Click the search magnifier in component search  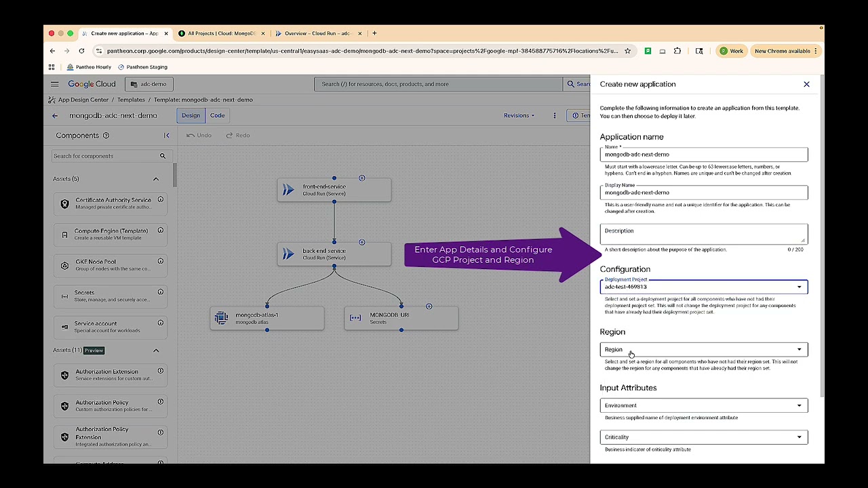[x=163, y=156]
